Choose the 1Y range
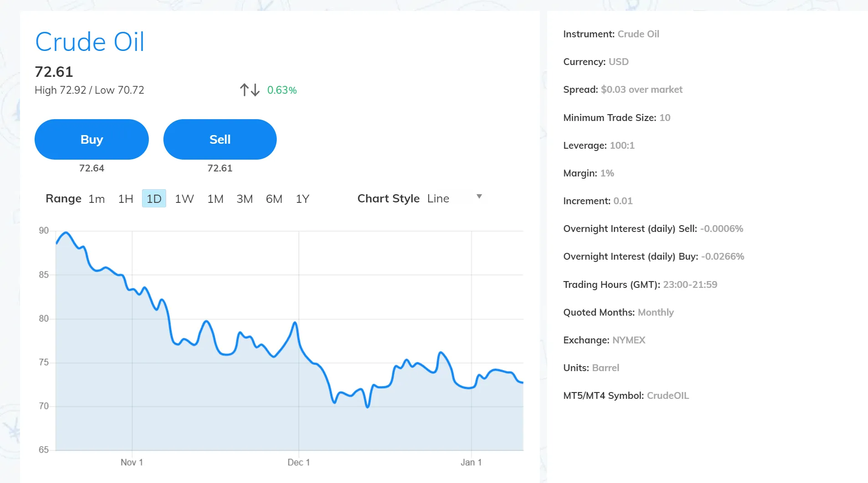Screen dimensions: 868x483 (x=303, y=199)
